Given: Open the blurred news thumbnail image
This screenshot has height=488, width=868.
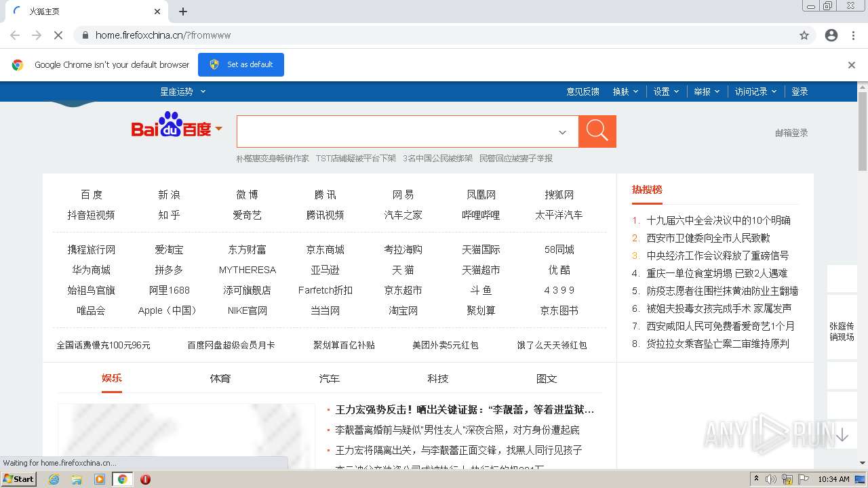Looking at the screenshot, I should pyautogui.click(x=186, y=436).
